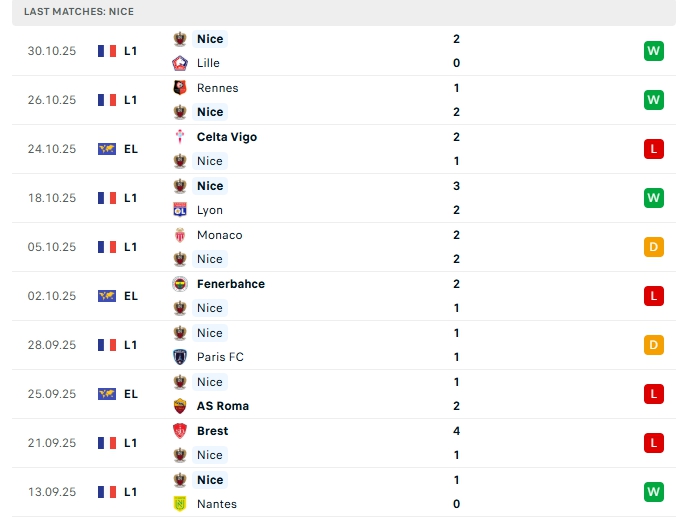The image size is (686, 519).
Task: Click the green W badge for Nice vs Lille
Action: 654,51
